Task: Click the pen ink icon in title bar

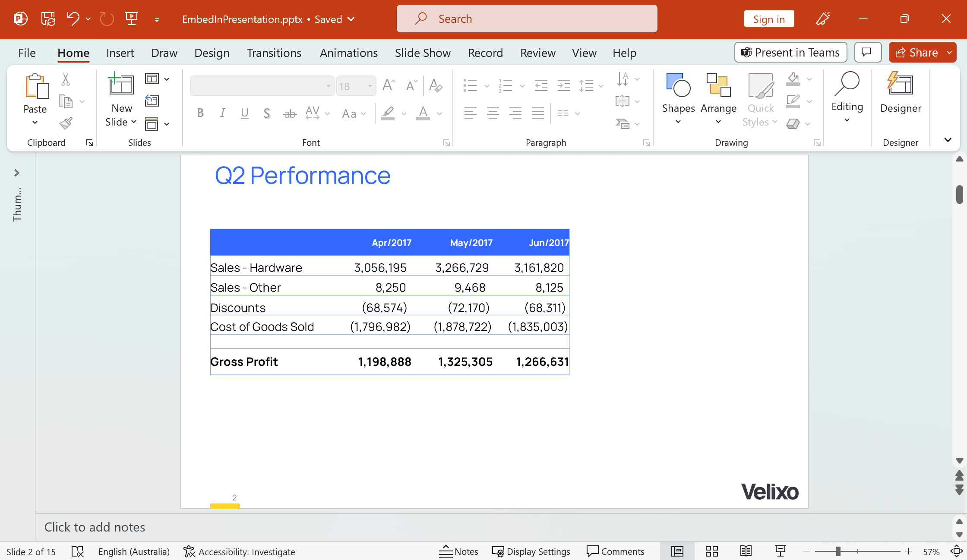Action: 823,19
